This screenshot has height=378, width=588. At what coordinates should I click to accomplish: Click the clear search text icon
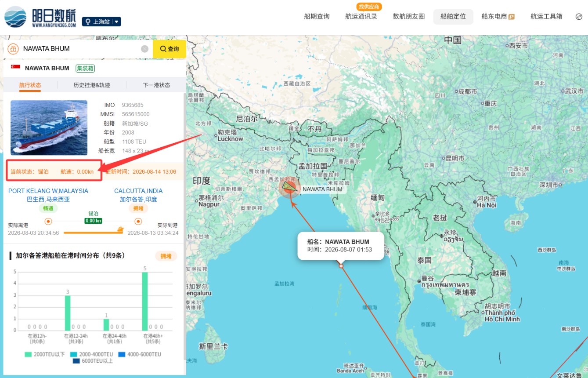(x=144, y=49)
